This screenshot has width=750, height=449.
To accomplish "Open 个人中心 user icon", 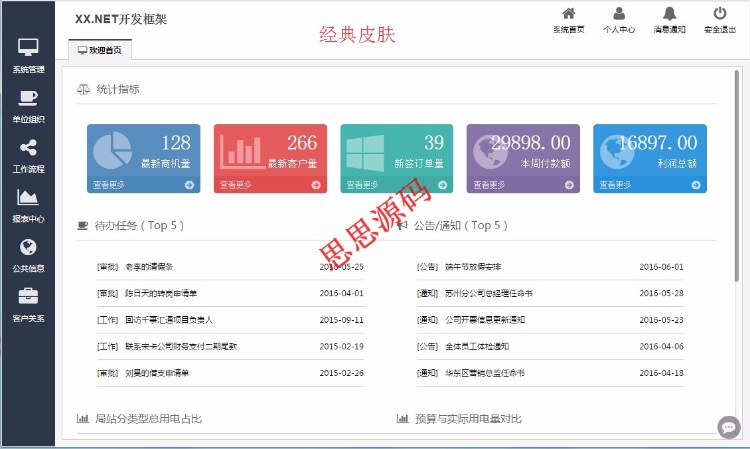I will point(619,19).
